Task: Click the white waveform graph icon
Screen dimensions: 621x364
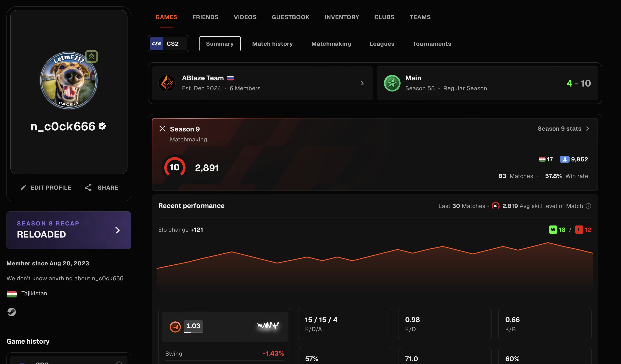Action: [268, 326]
